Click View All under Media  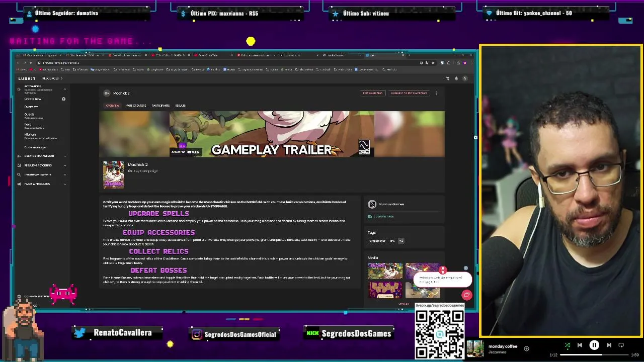coord(404,304)
